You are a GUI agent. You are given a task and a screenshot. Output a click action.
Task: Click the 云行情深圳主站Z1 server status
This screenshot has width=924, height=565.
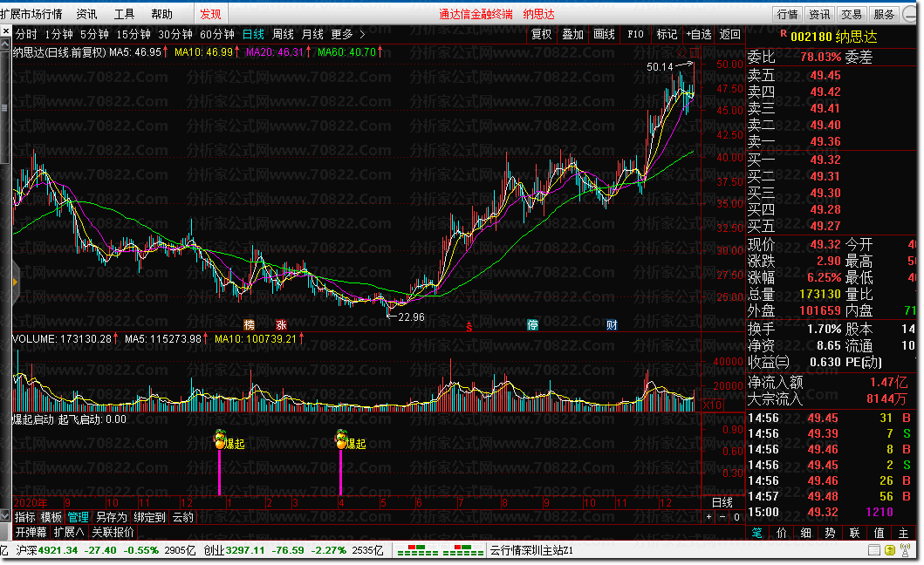[x=531, y=550]
